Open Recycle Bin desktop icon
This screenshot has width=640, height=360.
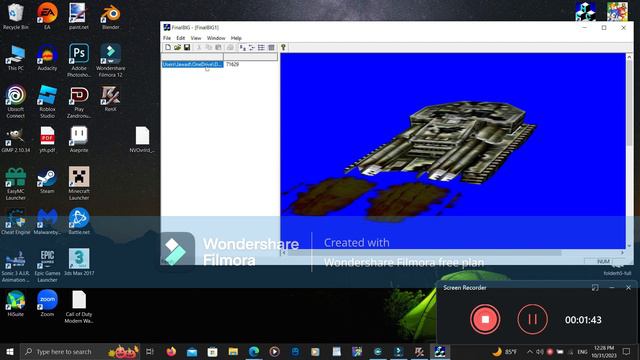pyautogui.click(x=16, y=17)
